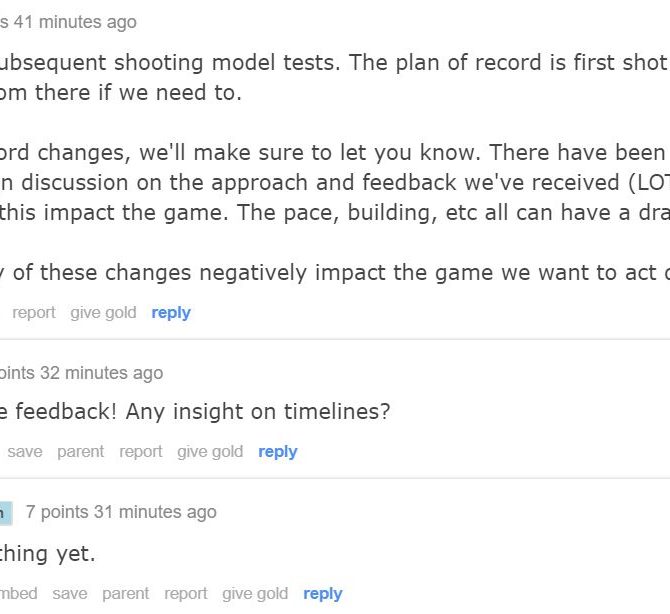Reply to the 'Any insight on timelines?' comment
Image resolution: width=670 pixels, height=614 pixels.
(278, 452)
